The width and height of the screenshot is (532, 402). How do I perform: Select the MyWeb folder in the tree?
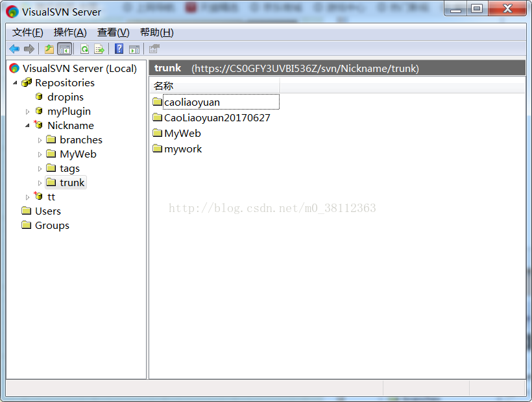tap(78, 154)
